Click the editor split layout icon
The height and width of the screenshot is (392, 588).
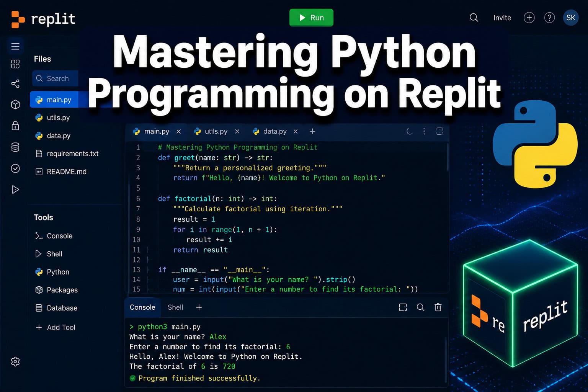pyautogui.click(x=440, y=131)
